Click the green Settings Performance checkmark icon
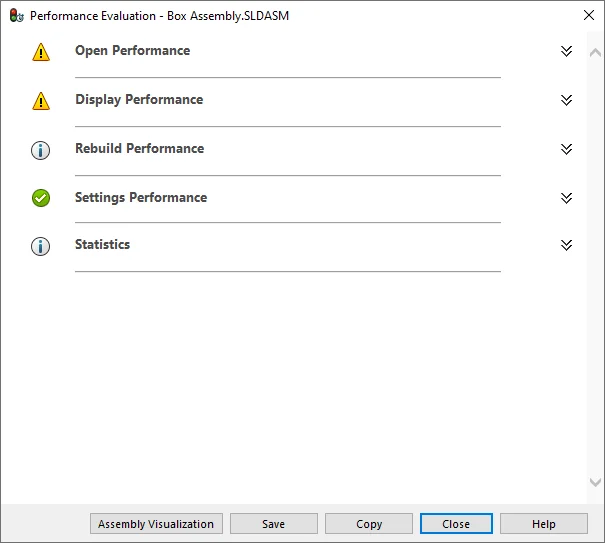605x543 pixels. 40,198
